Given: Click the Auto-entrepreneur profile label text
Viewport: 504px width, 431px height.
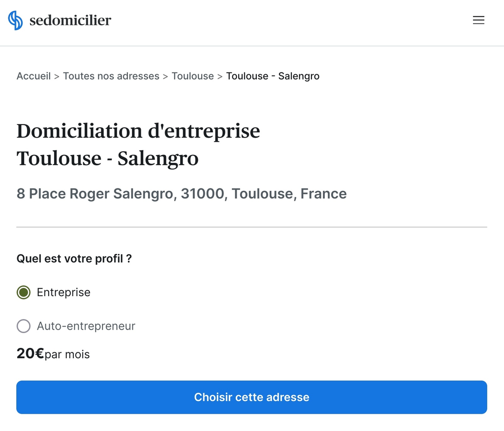Looking at the screenshot, I should (x=86, y=326).
